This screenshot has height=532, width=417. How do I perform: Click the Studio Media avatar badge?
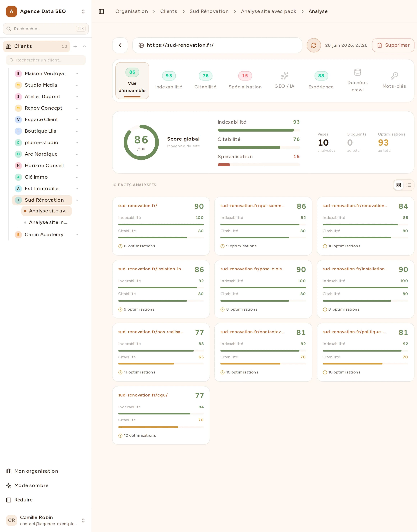point(18,85)
